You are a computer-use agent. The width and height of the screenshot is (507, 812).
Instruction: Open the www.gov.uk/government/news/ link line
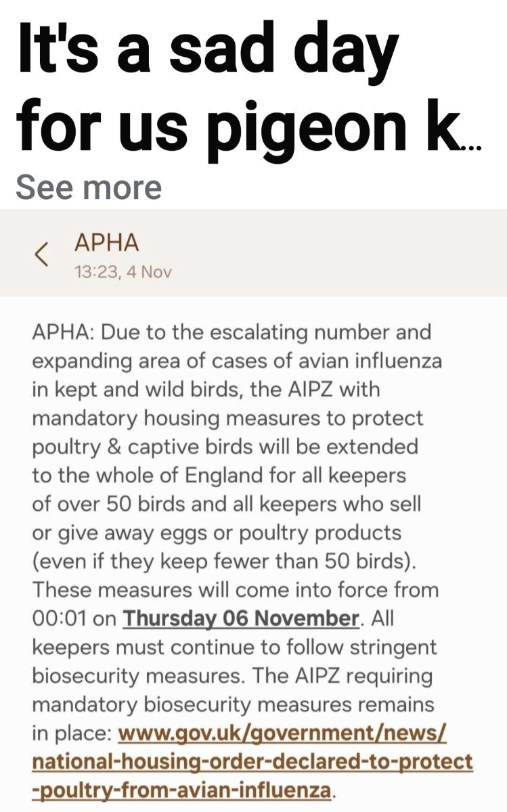tap(282, 733)
